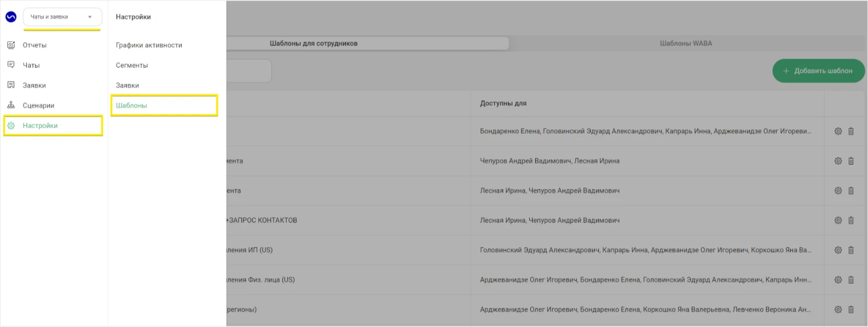
Task: Click the Чаты chat bubble icon
Action: click(x=11, y=65)
